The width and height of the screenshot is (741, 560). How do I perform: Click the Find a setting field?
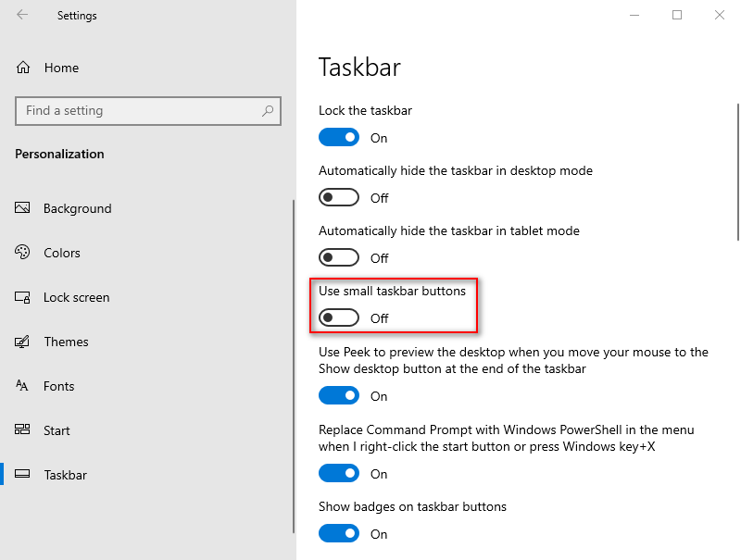[x=148, y=111]
